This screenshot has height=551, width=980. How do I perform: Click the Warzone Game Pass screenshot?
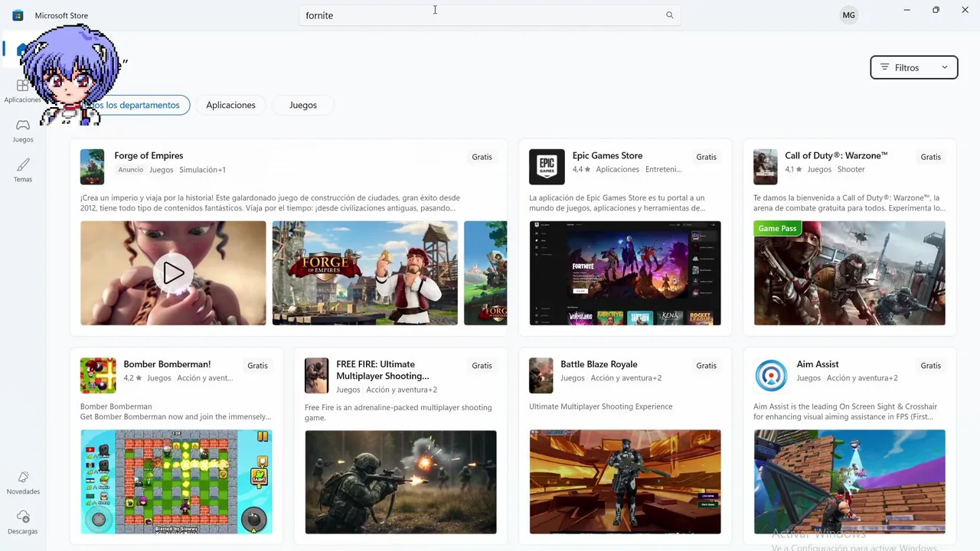pos(849,273)
